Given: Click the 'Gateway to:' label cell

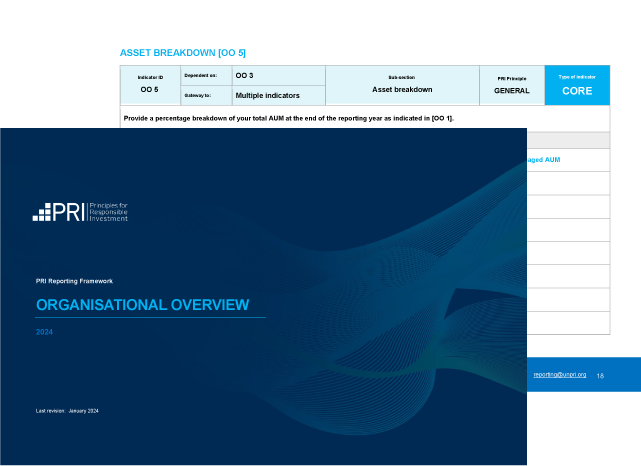Looking at the screenshot, I should tap(206, 96).
